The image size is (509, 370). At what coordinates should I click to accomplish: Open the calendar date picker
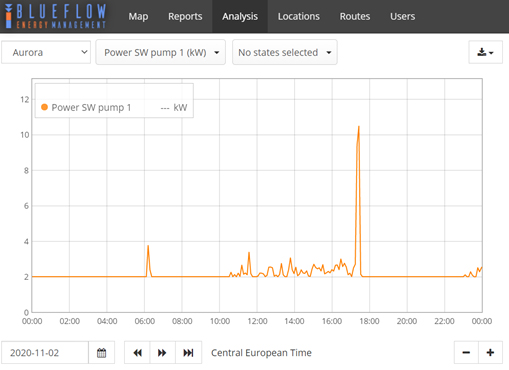coord(102,352)
